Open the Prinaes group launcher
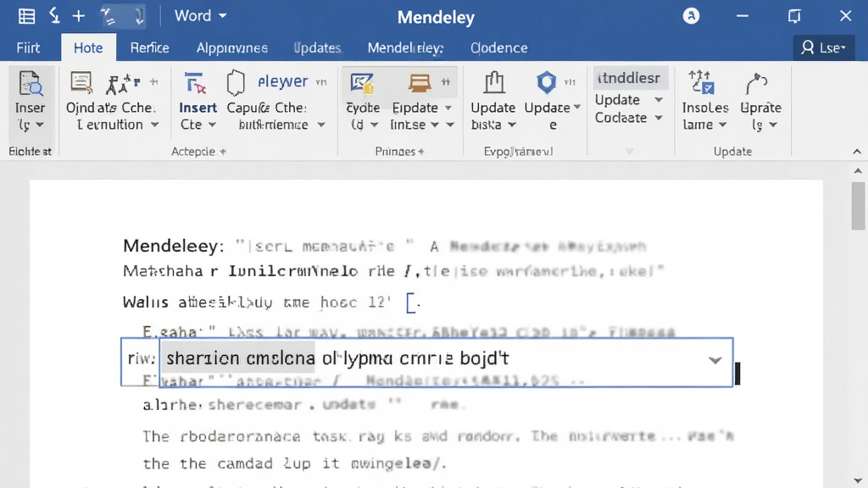Viewport: 868px width, 488px height. click(421, 152)
